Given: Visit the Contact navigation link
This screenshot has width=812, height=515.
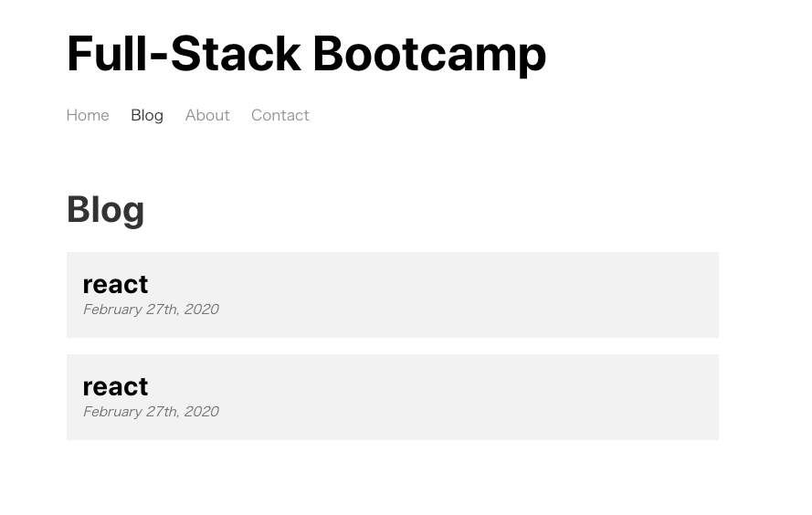Looking at the screenshot, I should point(280,115).
